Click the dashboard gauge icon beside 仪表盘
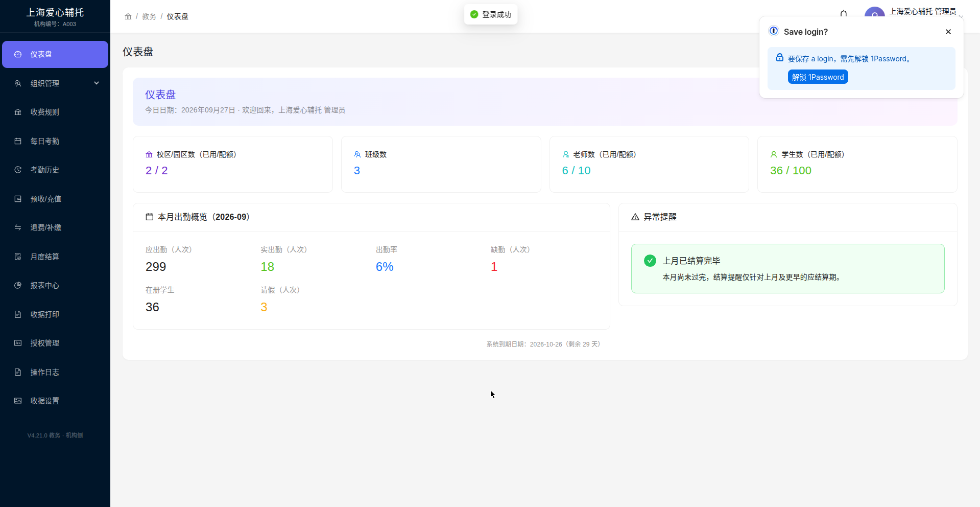The height and width of the screenshot is (507, 980). coord(18,54)
